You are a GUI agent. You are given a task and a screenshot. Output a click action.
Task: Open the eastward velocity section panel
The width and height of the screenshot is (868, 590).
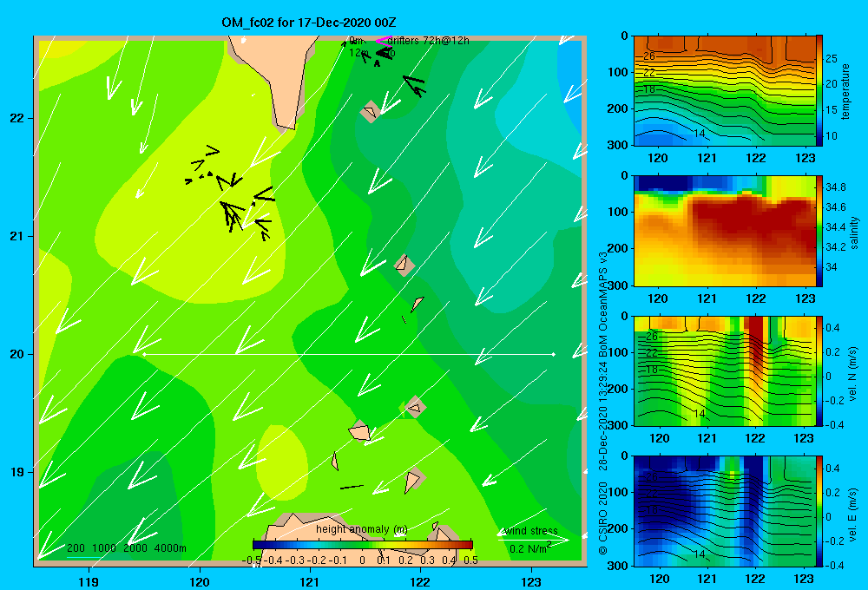(724, 511)
